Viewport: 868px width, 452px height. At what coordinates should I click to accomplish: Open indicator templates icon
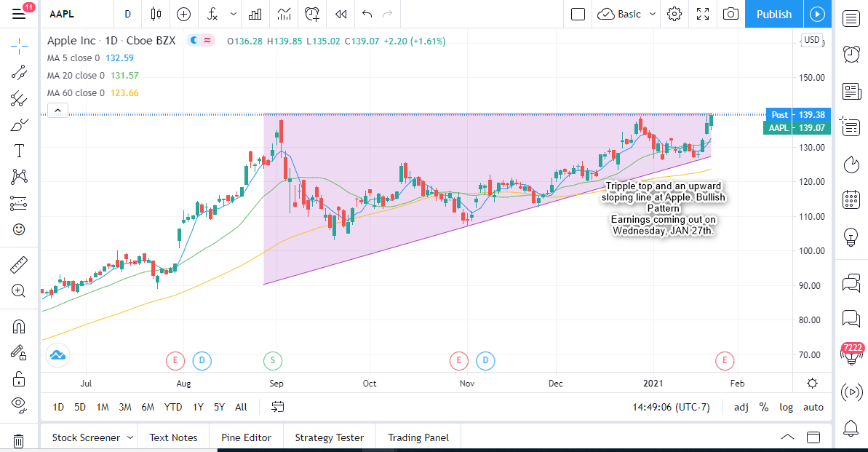pyautogui.click(x=284, y=14)
